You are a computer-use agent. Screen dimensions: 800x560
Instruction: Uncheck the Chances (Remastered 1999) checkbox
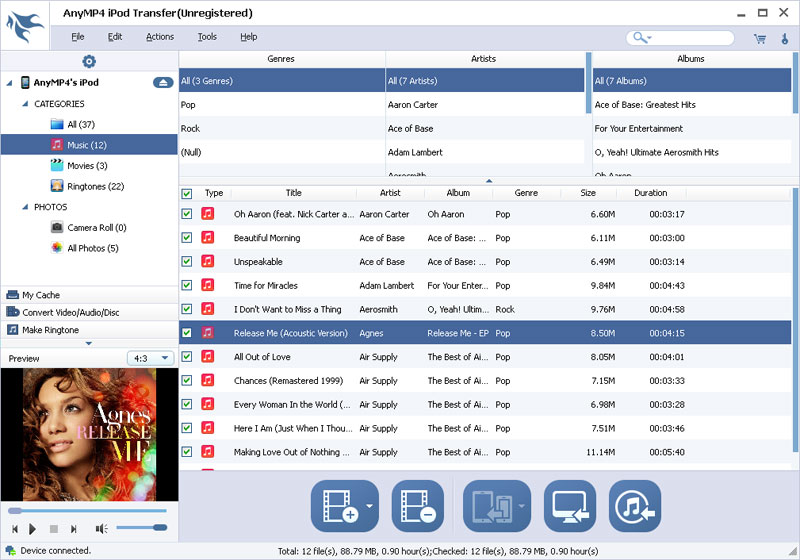[x=187, y=380]
